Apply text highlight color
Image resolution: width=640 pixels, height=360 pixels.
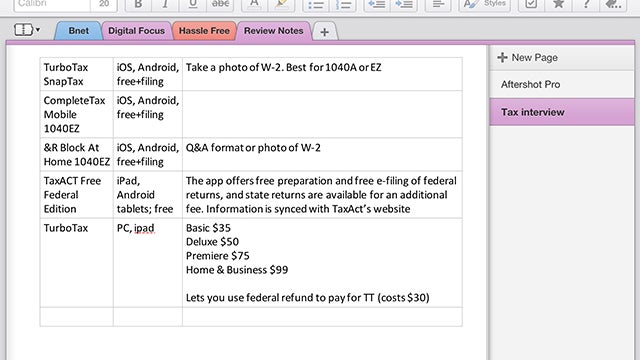[281, 4]
